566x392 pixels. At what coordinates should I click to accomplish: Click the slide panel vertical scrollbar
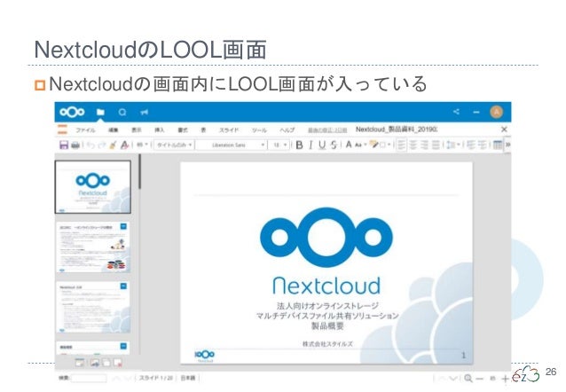[x=139, y=171]
